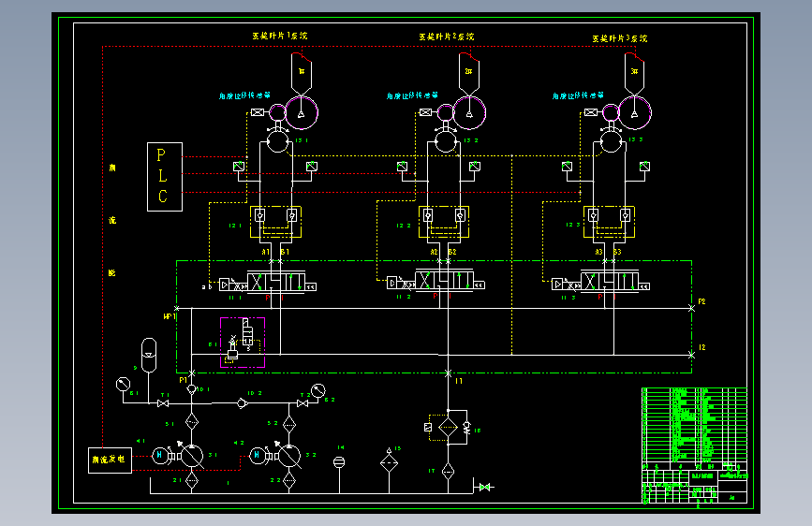Viewport: 812px width, 526px height.
Task: Select cooler symbol 17 on return line
Action: [x=448, y=471]
